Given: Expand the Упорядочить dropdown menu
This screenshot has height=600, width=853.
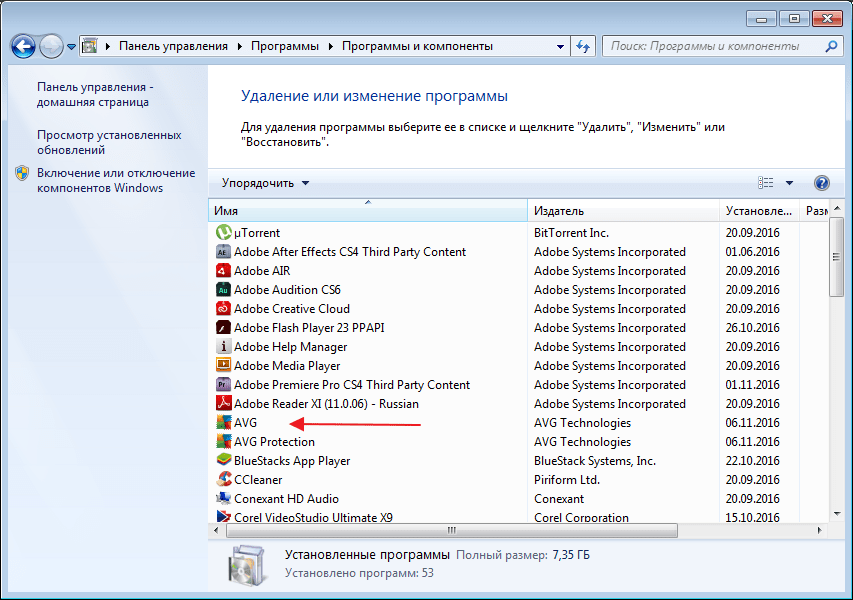Looking at the screenshot, I should [x=265, y=183].
